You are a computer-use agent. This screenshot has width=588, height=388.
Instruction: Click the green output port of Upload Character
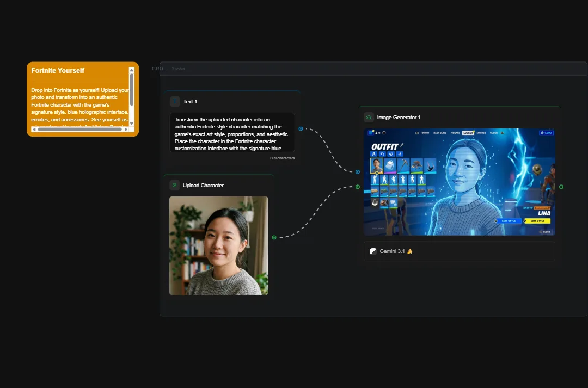274,237
